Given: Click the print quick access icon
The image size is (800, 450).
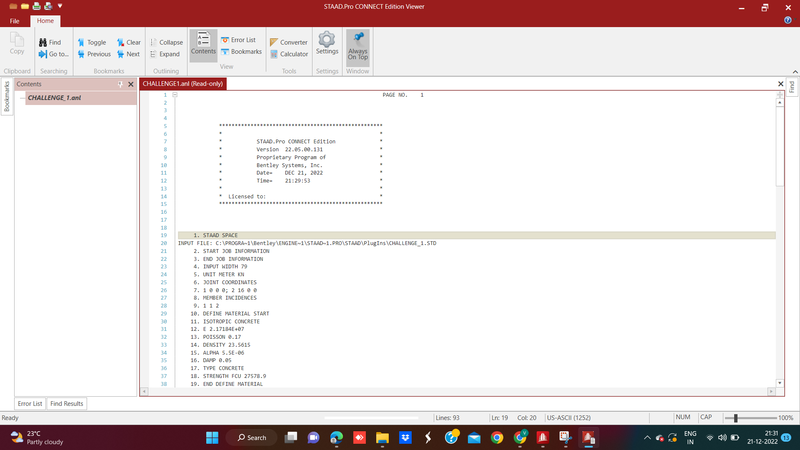Looking at the screenshot, I should click(37, 7).
